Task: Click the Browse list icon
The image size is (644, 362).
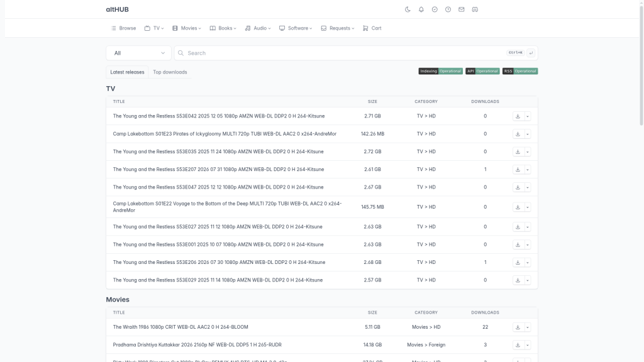Action: [113, 28]
